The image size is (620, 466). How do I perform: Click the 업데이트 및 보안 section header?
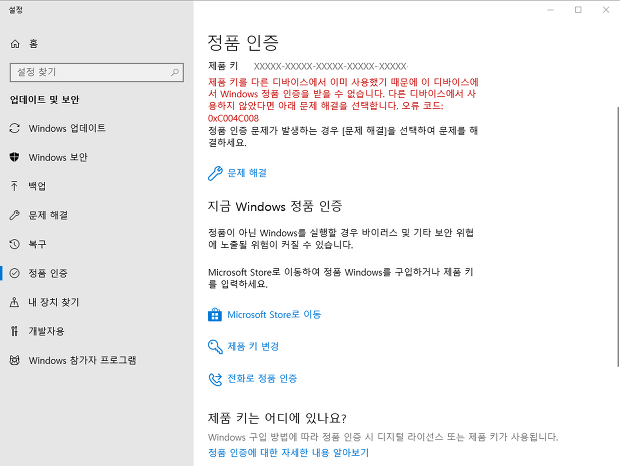[x=44, y=100]
